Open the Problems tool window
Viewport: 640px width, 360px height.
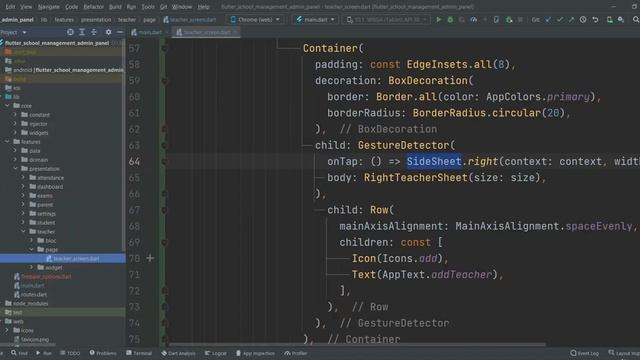(x=103, y=353)
